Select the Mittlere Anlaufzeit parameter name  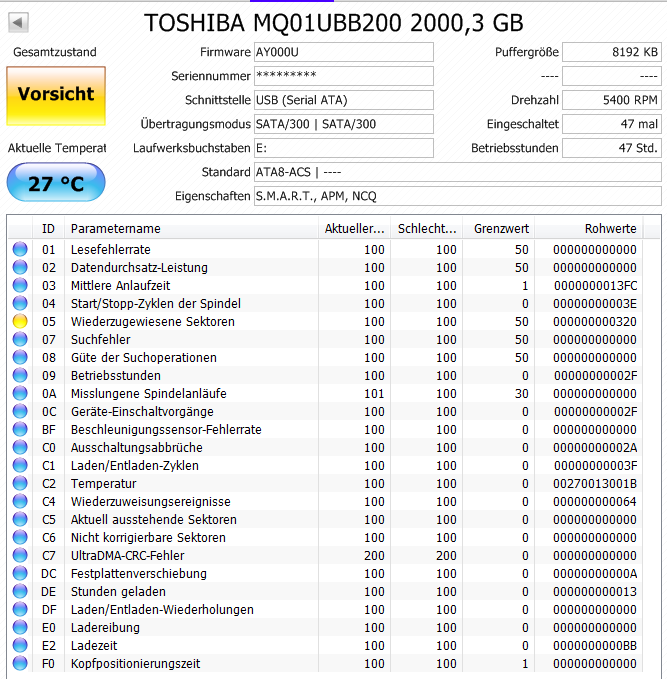coord(120,286)
